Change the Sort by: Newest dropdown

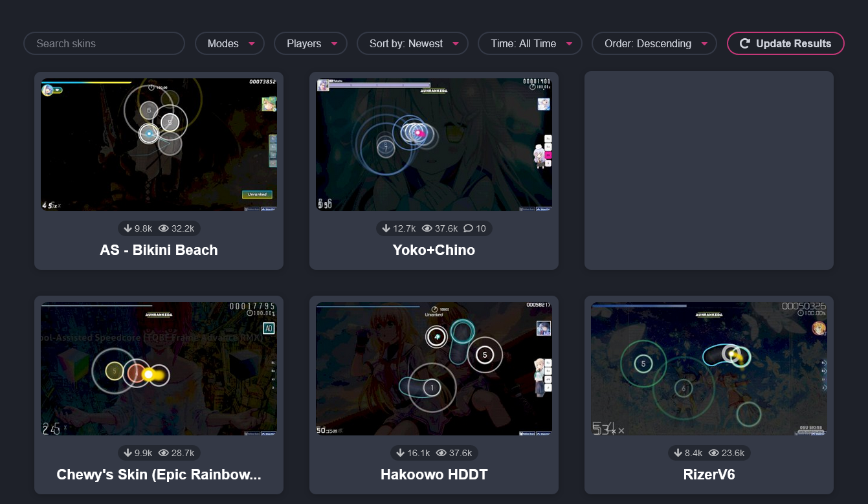(412, 43)
